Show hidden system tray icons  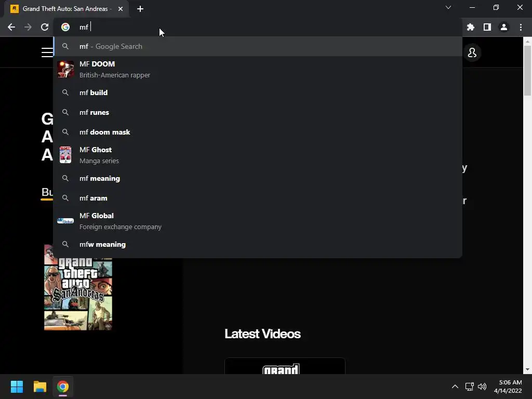tap(455, 387)
